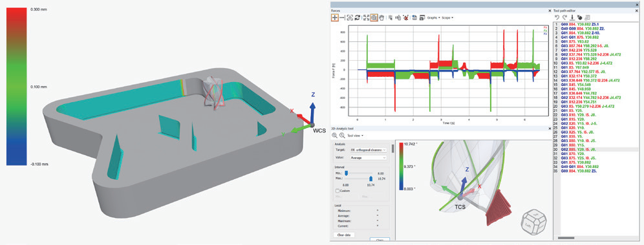Viewport: 644px width, 245px height.
Task: Click the Max. interval slider handle
Action: (371, 178)
